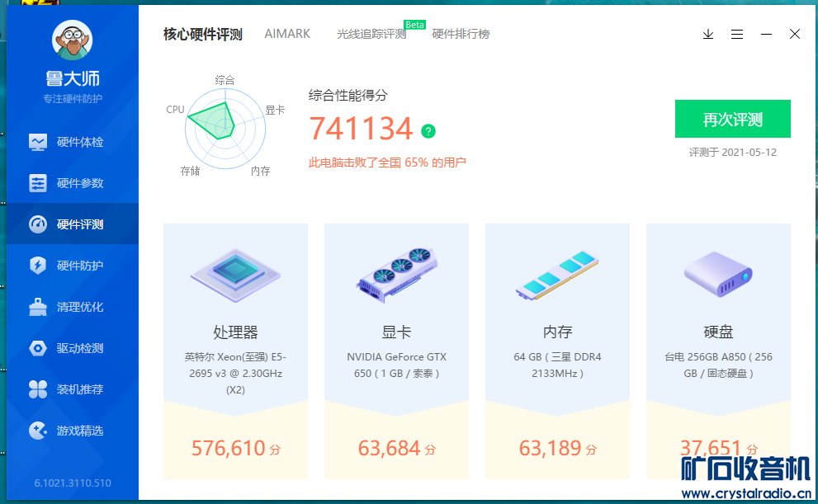Close the Lu Dashi window
818x504 pixels.
click(795, 34)
